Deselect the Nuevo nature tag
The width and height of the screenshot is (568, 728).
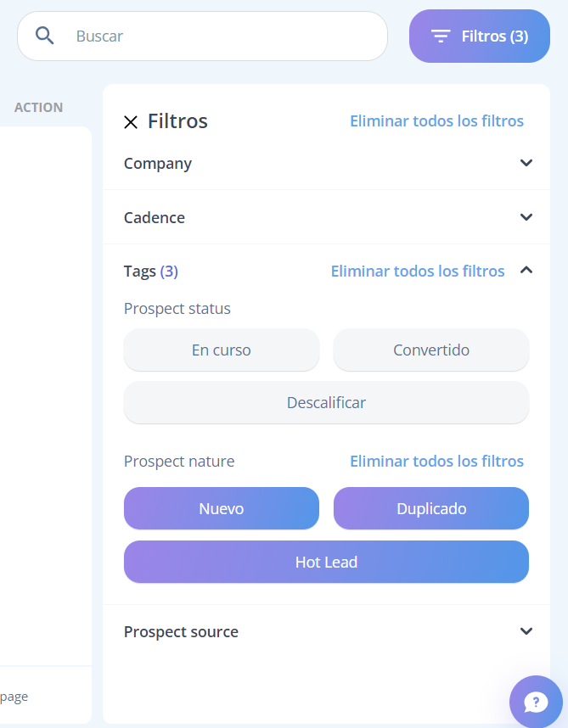[x=222, y=508]
